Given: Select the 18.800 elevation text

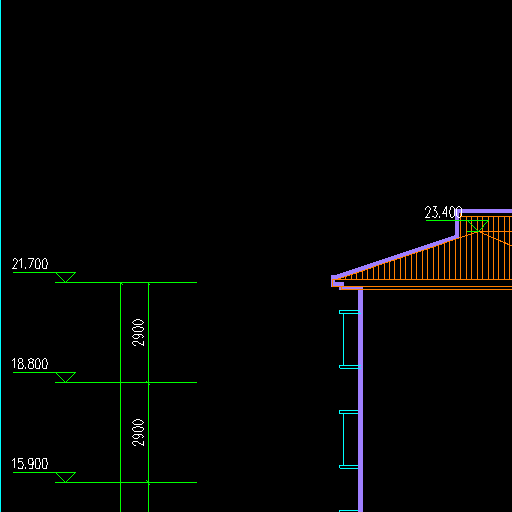Looking at the screenshot, I should [30, 364].
